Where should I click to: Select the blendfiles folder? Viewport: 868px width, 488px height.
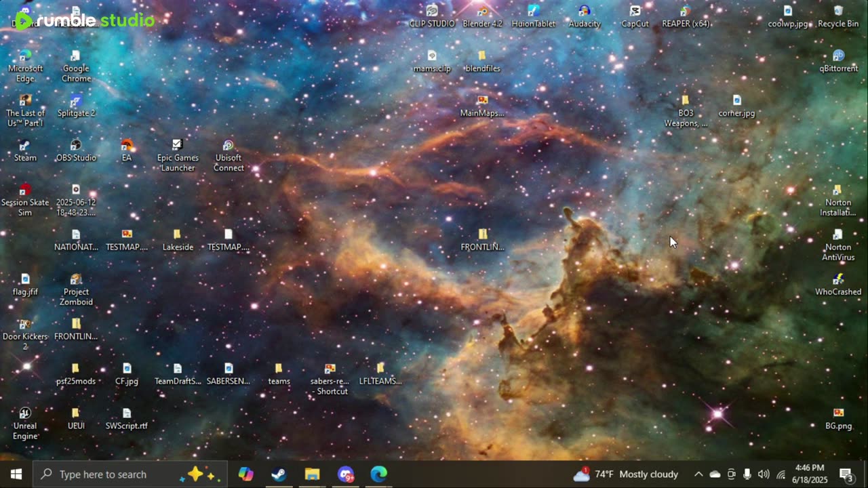(x=482, y=61)
